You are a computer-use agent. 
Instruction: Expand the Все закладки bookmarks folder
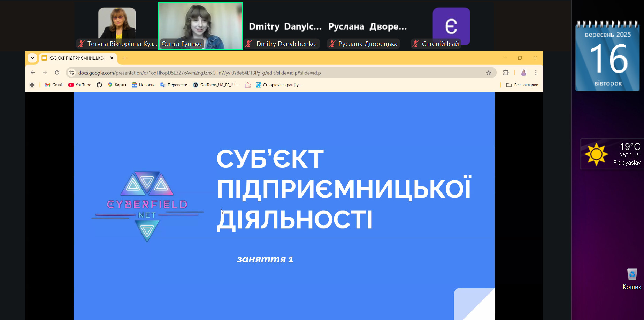point(522,85)
